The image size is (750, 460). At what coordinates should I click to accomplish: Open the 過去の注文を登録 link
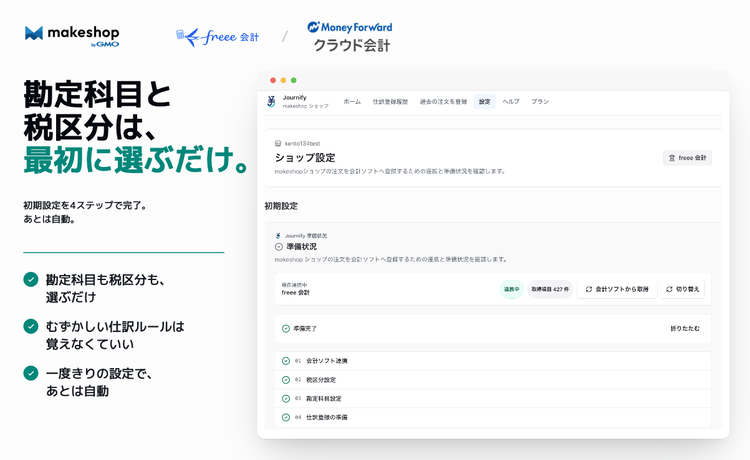(x=443, y=101)
